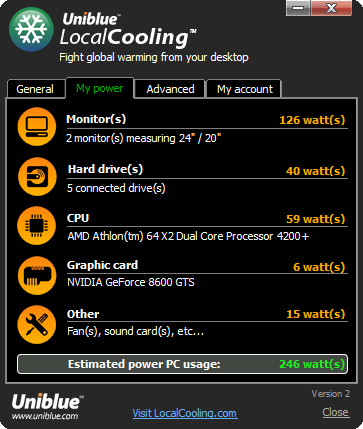The height and width of the screenshot is (429, 363).
Task: Click the orange Hard drive icon
Action: (37, 176)
